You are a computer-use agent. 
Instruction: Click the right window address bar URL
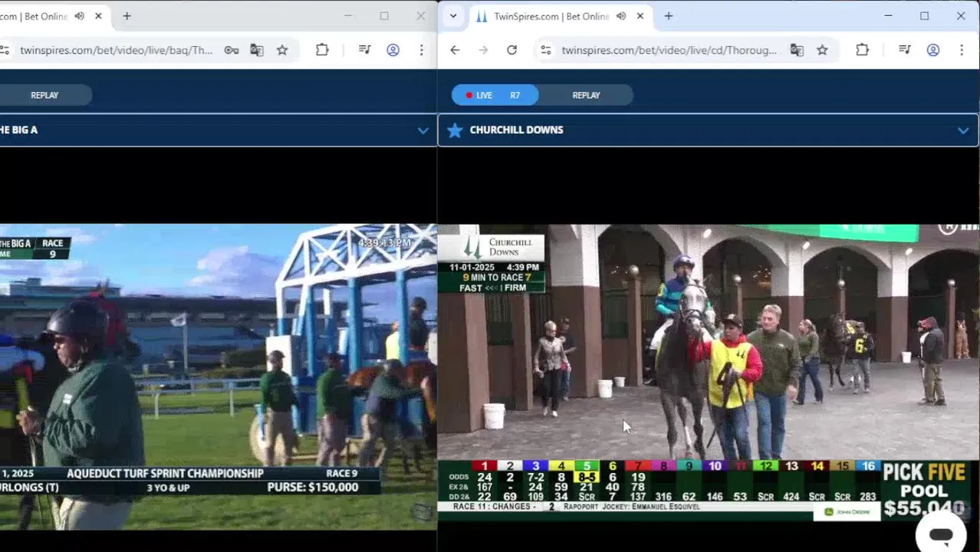[669, 50]
